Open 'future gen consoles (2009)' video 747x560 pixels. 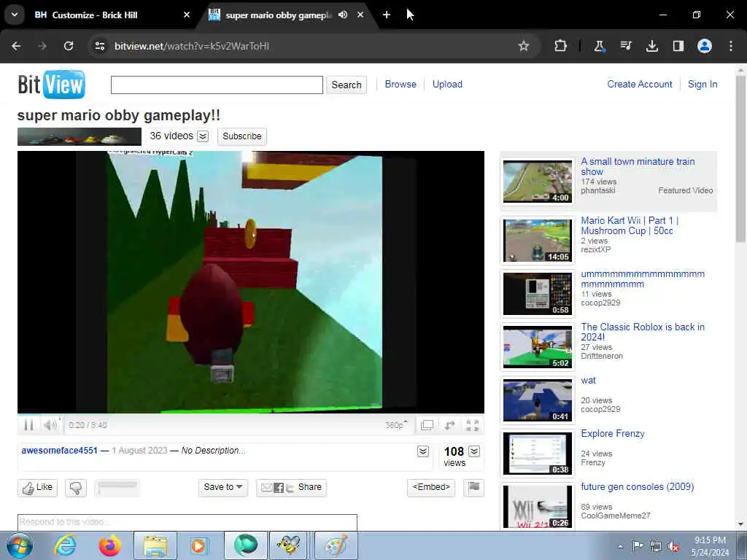(638, 486)
